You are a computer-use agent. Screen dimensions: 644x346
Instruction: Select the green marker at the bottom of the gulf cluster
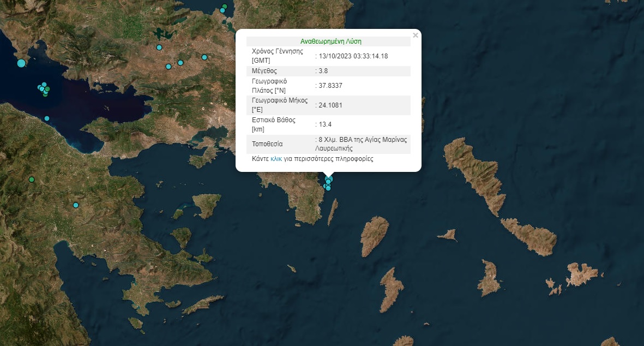tap(45, 96)
